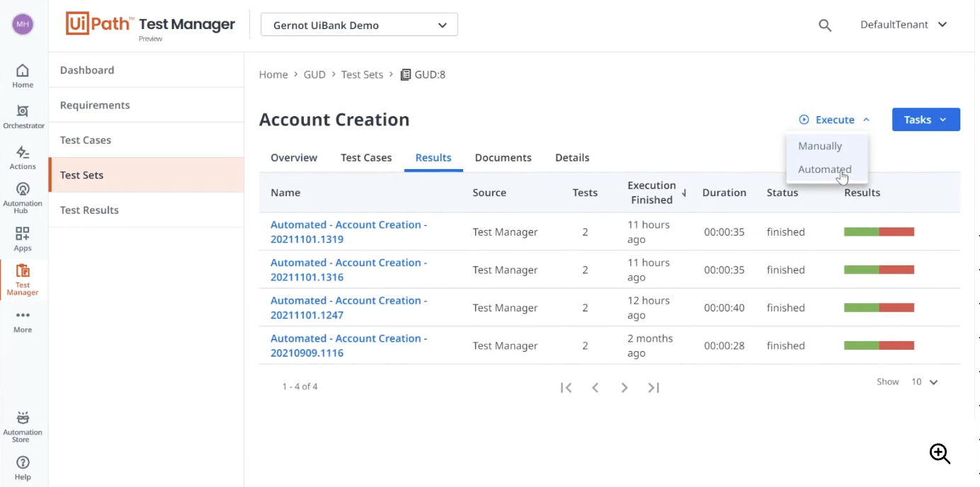Switch to the Details tab
This screenshot has height=487, width=980.
click(572, 158)
